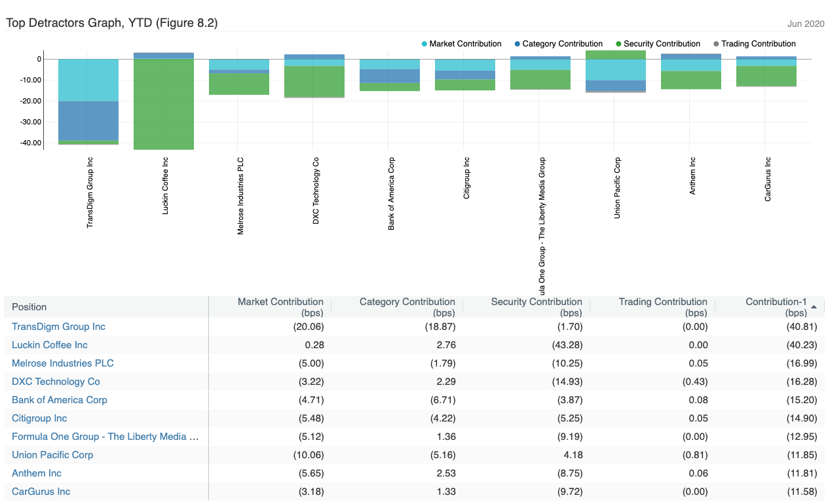Image resolution: width=828 pixels, height=504 pixels.
Task: Click the -40.00 y-axis label
Action: [31, 143]
